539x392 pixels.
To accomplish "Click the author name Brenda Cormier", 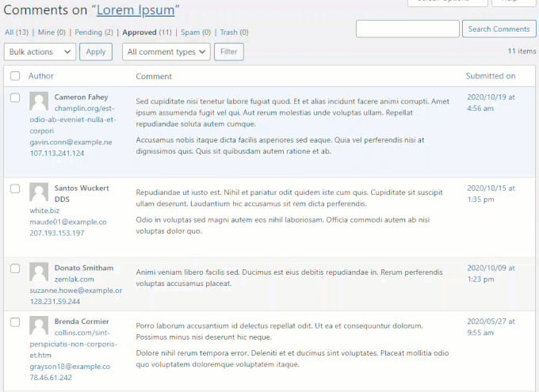I will click(82, 322).
